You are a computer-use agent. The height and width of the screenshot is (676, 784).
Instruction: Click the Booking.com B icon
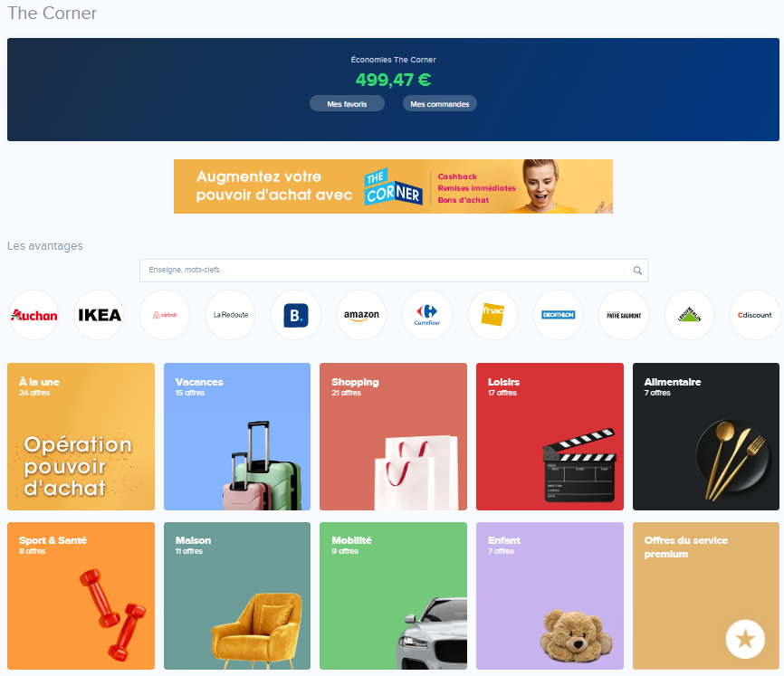[x=296, y=315]
